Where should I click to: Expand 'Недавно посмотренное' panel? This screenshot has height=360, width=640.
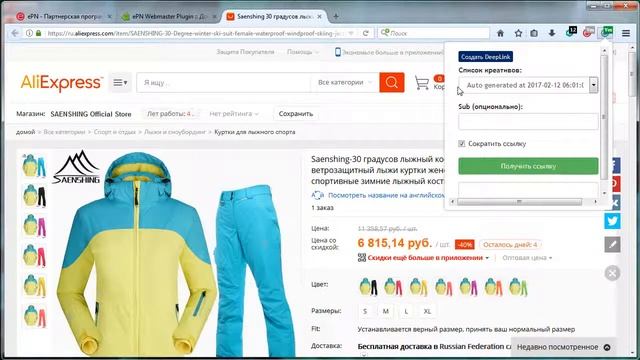563,347
